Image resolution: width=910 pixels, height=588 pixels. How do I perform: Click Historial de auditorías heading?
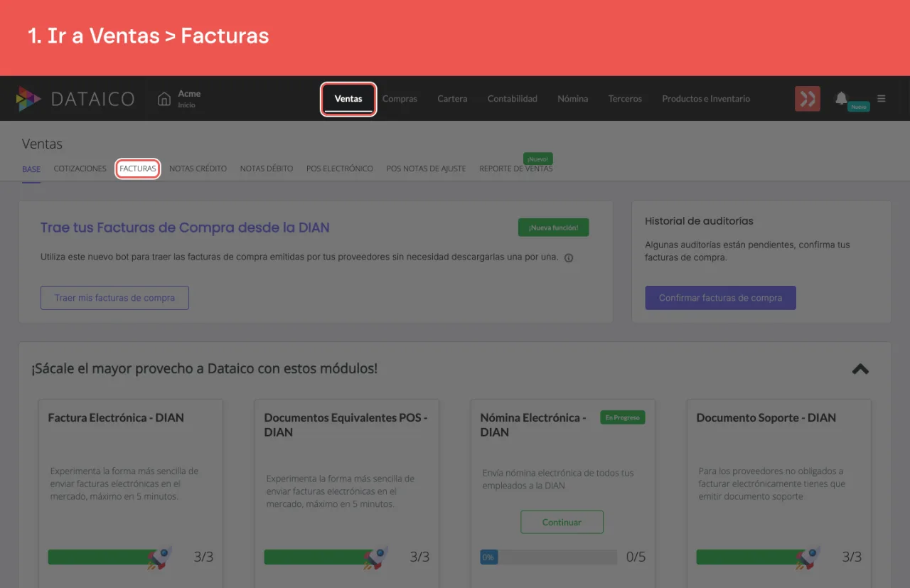click(699, 221)
